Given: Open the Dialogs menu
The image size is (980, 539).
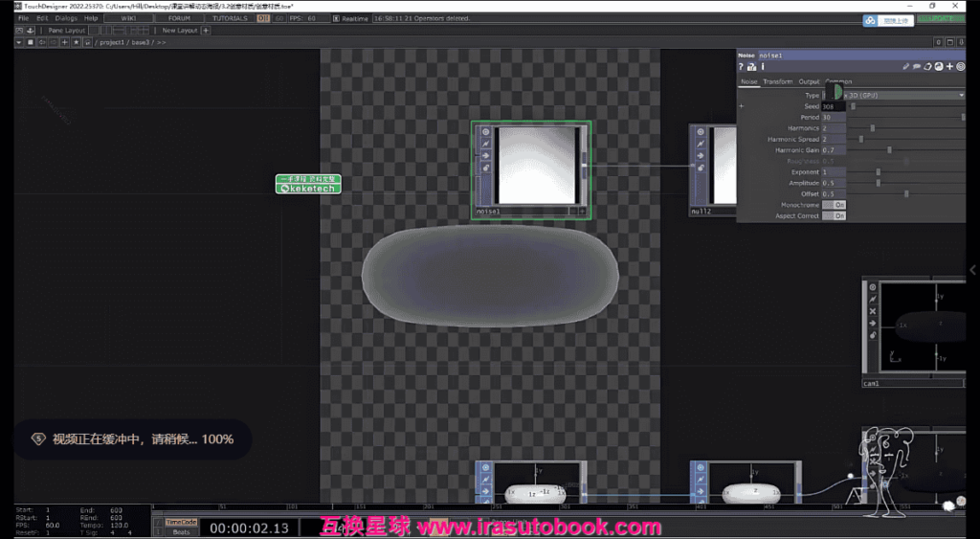Looking at the screenshot, I should click(x=66, y=18).
